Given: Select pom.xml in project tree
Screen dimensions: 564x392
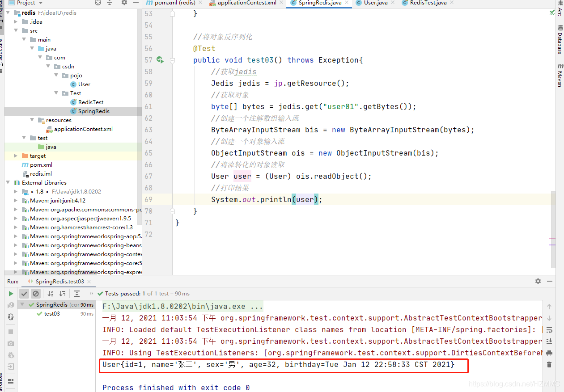Looking at the screenshot, I should pos(41,165).
